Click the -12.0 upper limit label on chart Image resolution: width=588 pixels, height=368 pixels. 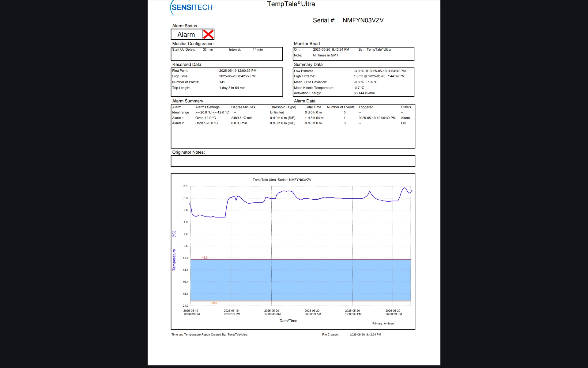[x=204, y=258]
